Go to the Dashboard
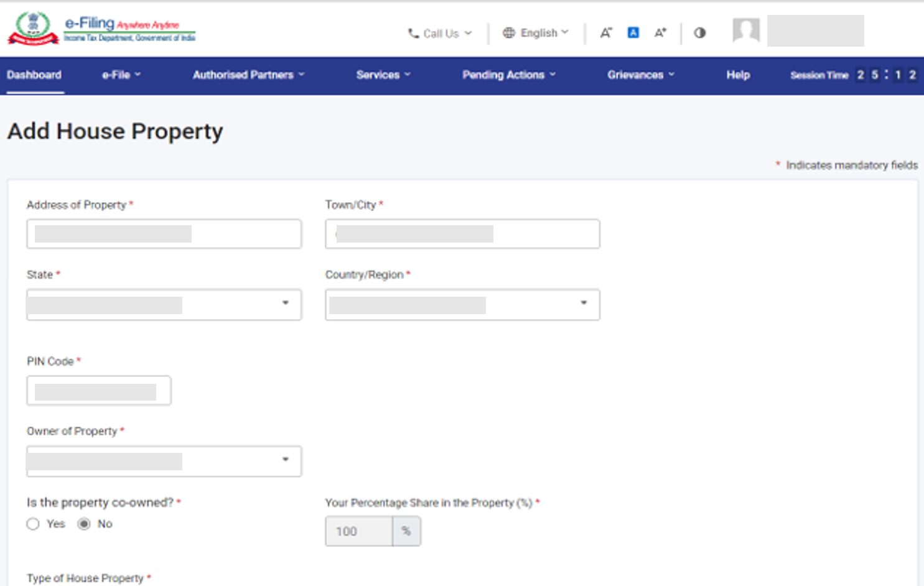This screenshot has height=586, width=924. click(34, 75)
